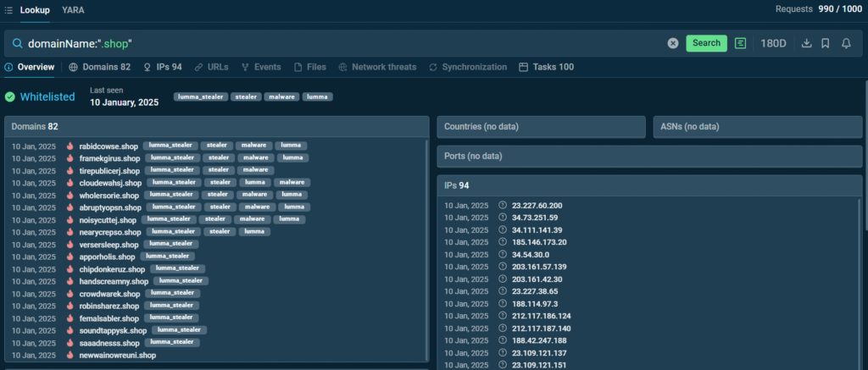The height and width of the screenshot is (370, 868).
Task: Open the Domains 82 tab
Action: click(100, 67)
